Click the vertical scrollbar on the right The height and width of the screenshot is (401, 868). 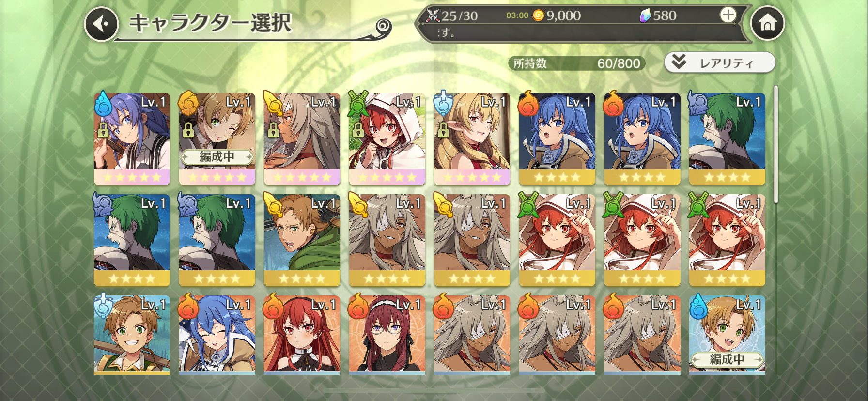776,144
